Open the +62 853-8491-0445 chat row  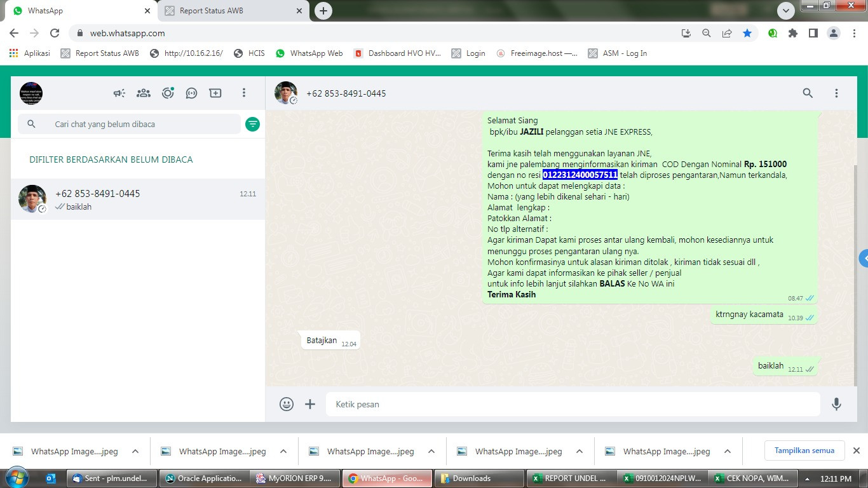pyautogui.click(x=138, y=200)
